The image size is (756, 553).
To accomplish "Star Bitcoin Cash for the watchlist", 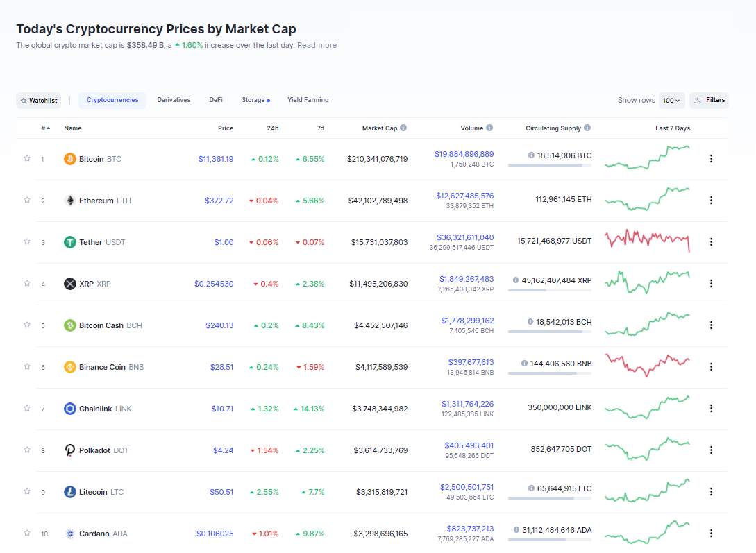I will [x=27, y=325].
